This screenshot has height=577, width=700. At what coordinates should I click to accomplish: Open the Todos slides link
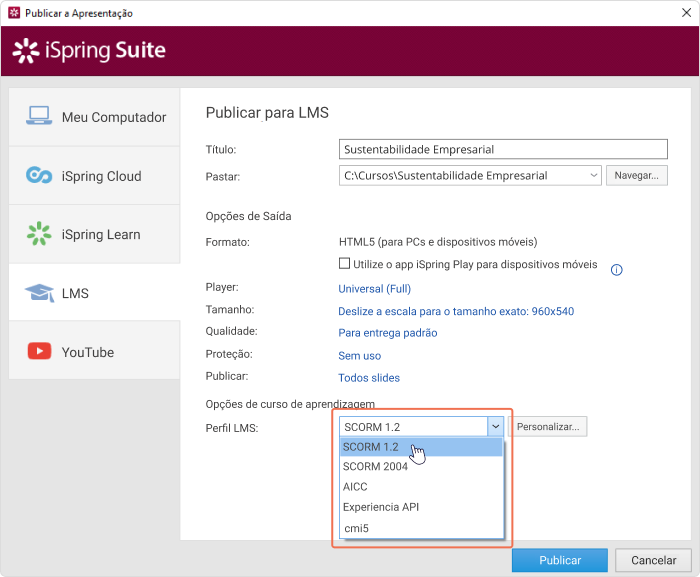click(x=369, y=378)
